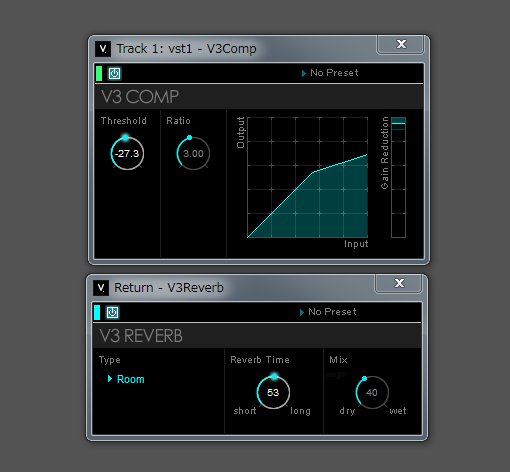
Task: Click the Ratio knob showing 3.00
Action: click(193, 153)
